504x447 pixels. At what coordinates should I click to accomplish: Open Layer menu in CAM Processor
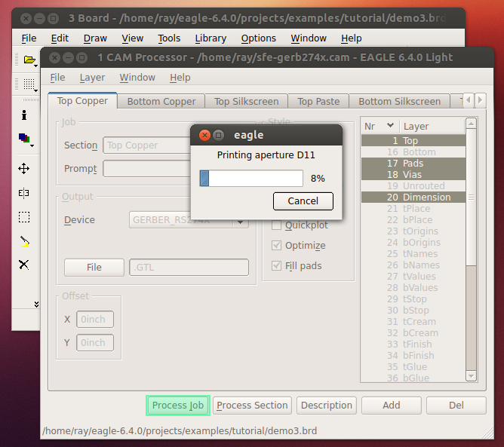tap(92, 78)
